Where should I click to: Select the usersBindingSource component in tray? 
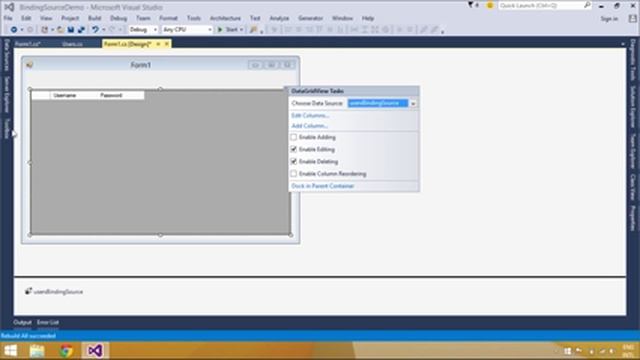[x=54, y=291]
